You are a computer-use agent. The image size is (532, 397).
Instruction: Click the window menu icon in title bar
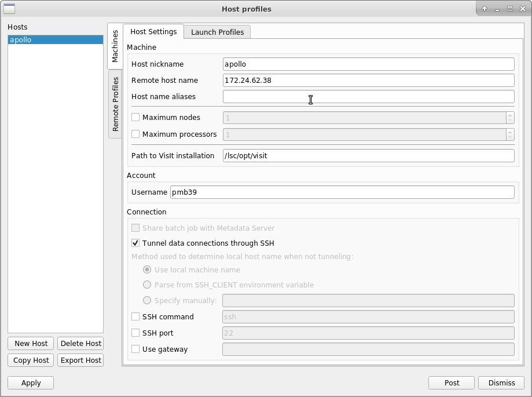click(9, 9)
